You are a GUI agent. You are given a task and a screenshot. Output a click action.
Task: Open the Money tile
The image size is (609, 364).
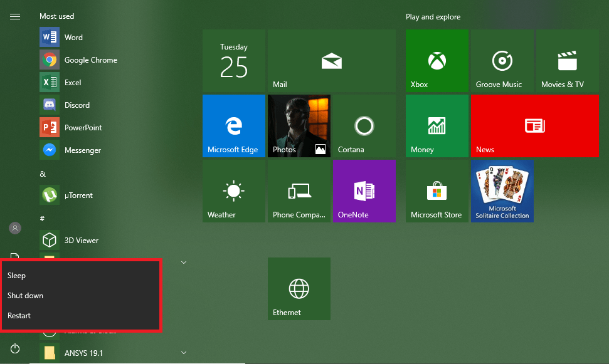437,126
